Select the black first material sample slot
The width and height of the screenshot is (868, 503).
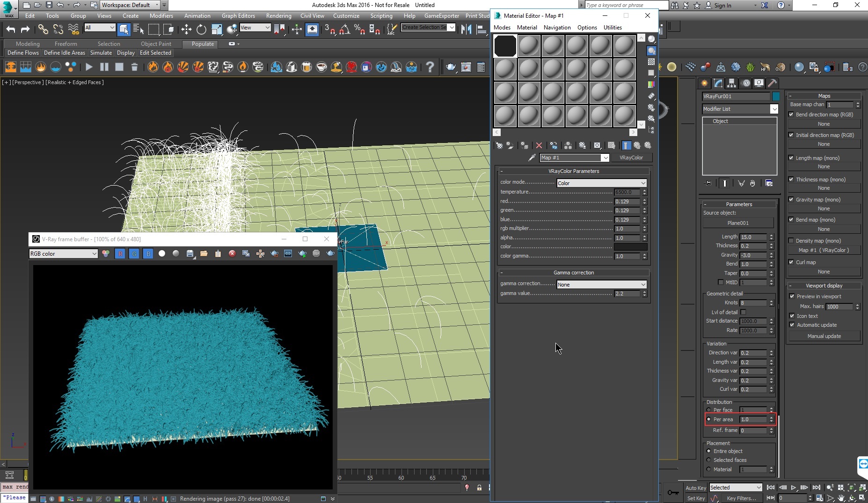coord(505,46)
